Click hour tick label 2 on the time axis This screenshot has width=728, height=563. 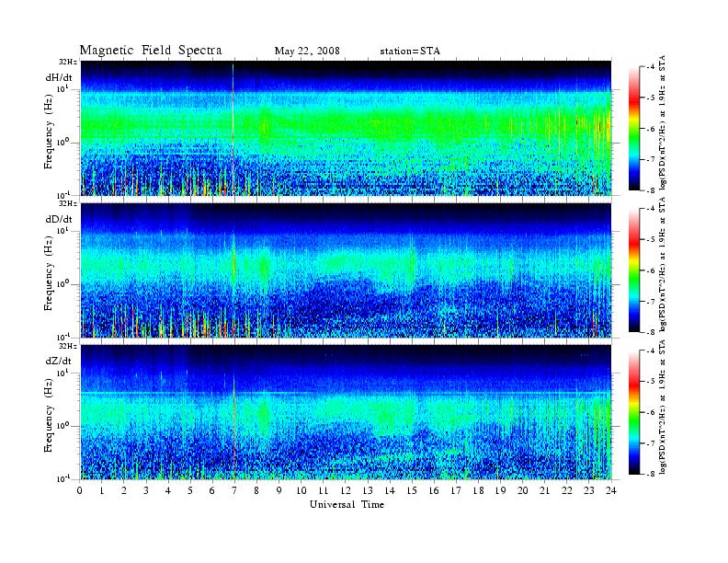124,490
